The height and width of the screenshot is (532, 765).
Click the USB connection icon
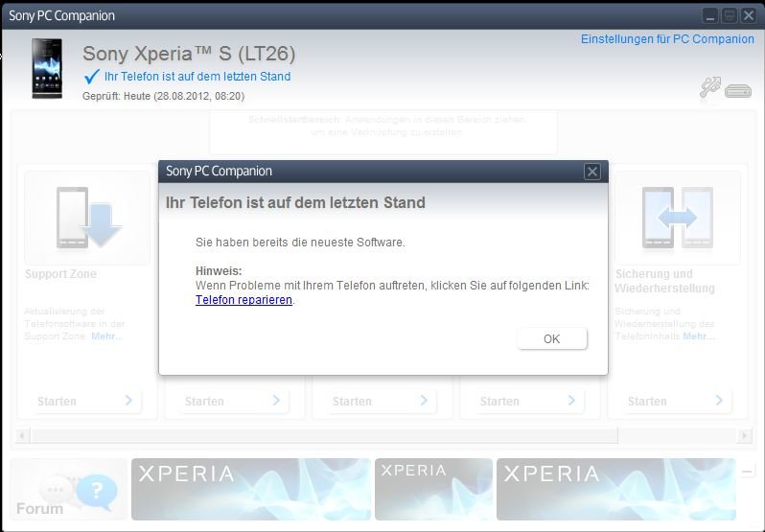[709, 88]
